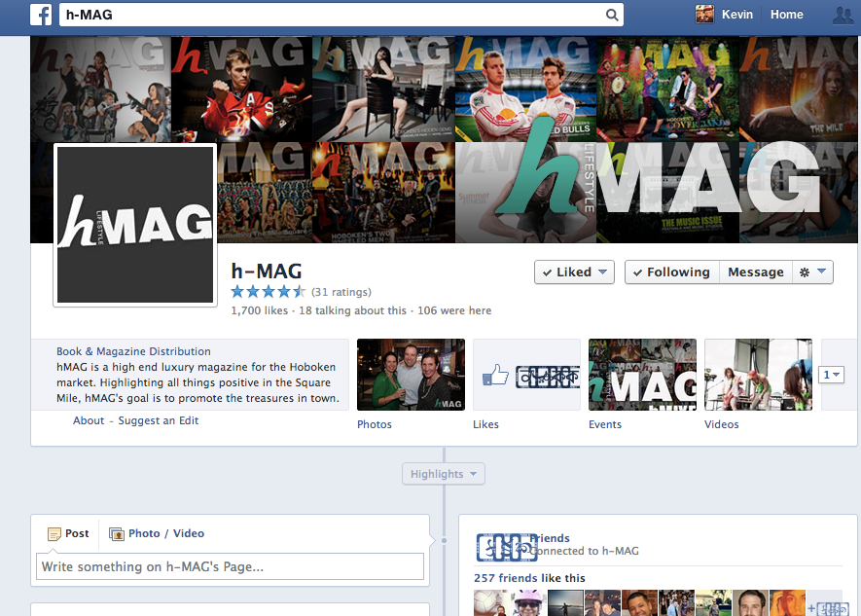Open the h-MAG profile picture

[135, 225]
